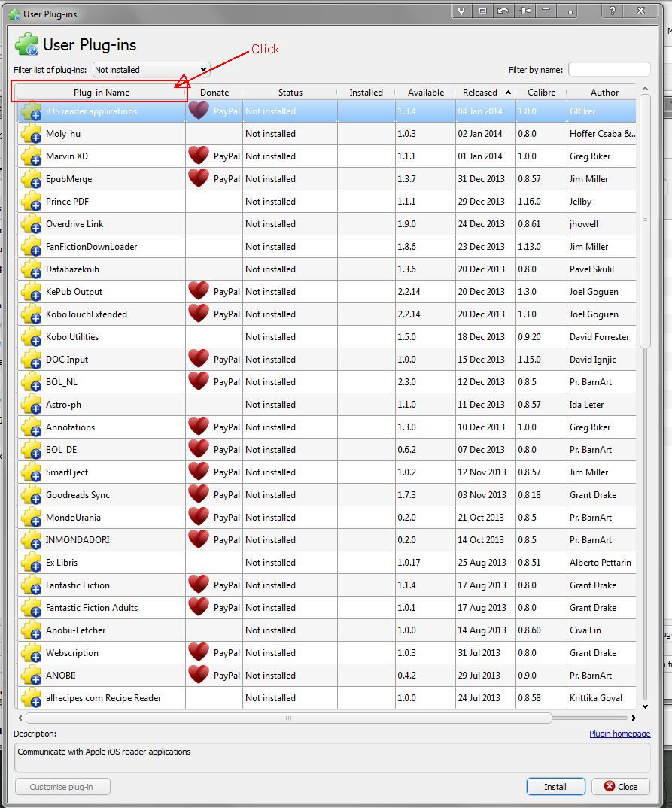Viewport: 672px width, 808px height.
Task: Click the heart icon for Annotations
Action: 199,427
